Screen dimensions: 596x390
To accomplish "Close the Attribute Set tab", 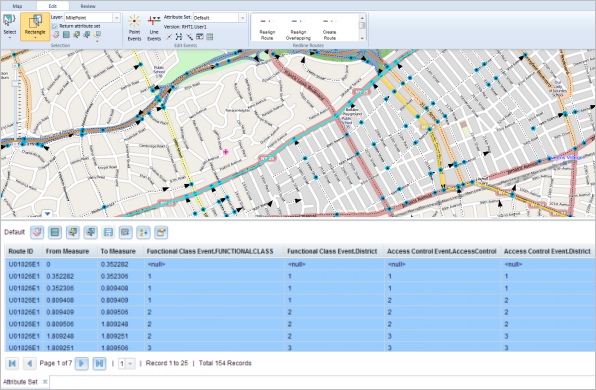I will [x=45, y=382].
